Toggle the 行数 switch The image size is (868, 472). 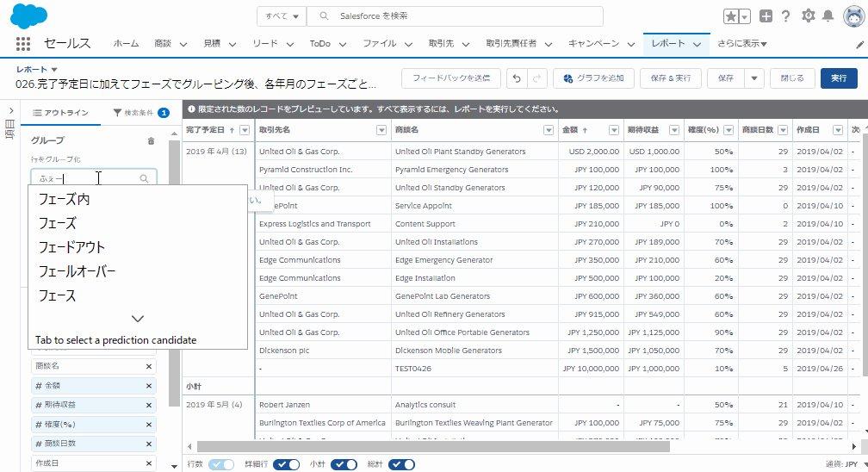[x=221, y=464]
